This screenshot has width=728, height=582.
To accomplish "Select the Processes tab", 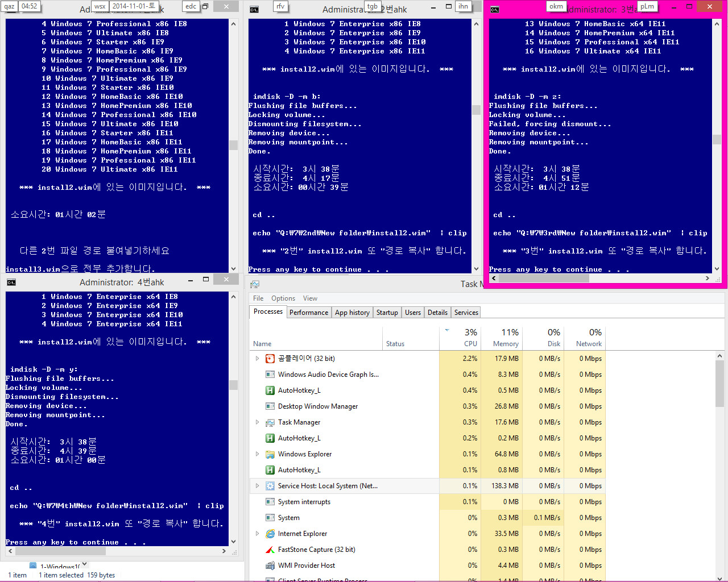I will click(268, 311).
